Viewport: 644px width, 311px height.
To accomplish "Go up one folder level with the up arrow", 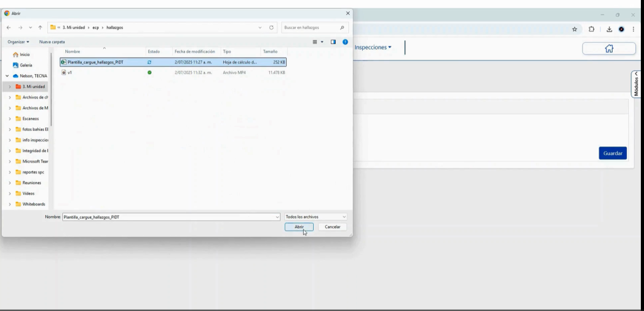I will 40,28.
